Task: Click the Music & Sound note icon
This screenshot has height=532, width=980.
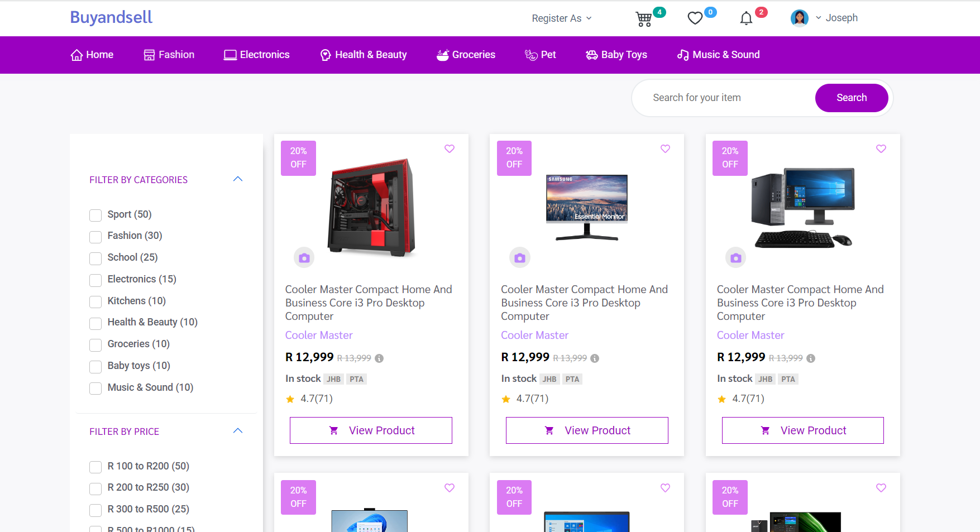Action: coord(682,55)
